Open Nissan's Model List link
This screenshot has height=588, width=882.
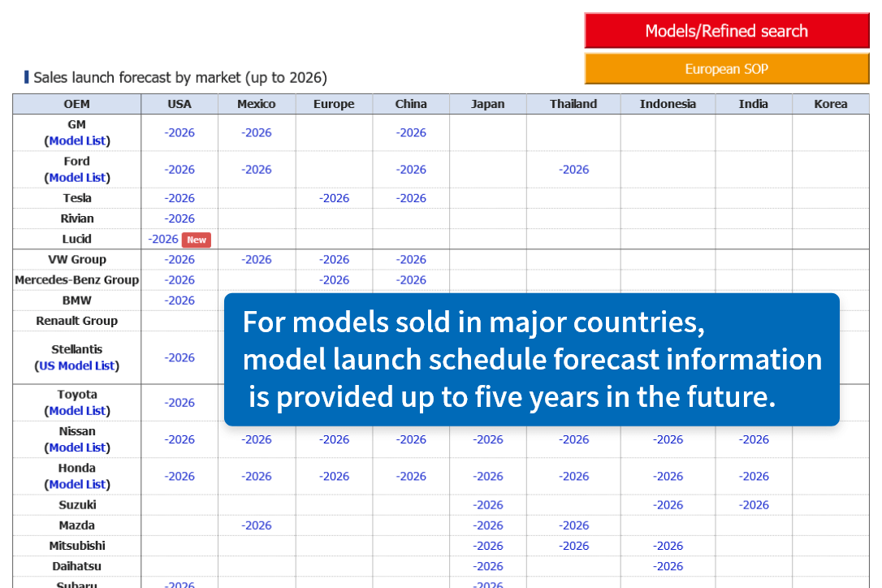pyautogui.click(x=77, y=447)
